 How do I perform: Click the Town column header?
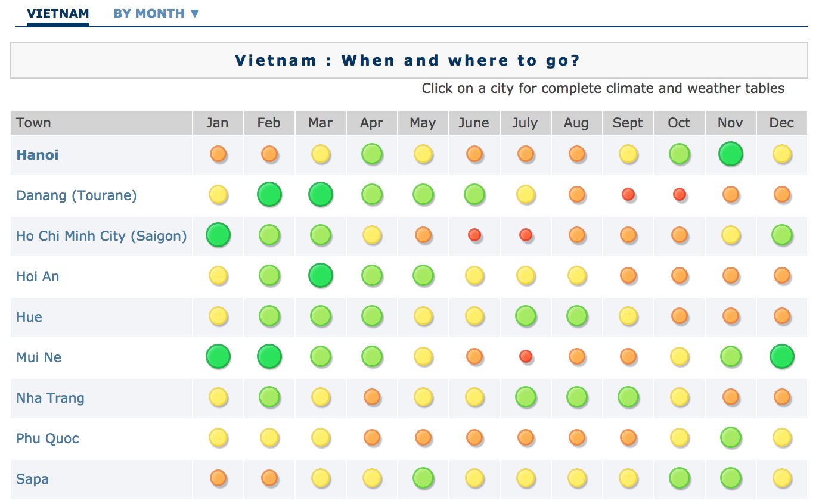[x=34, y=123]
